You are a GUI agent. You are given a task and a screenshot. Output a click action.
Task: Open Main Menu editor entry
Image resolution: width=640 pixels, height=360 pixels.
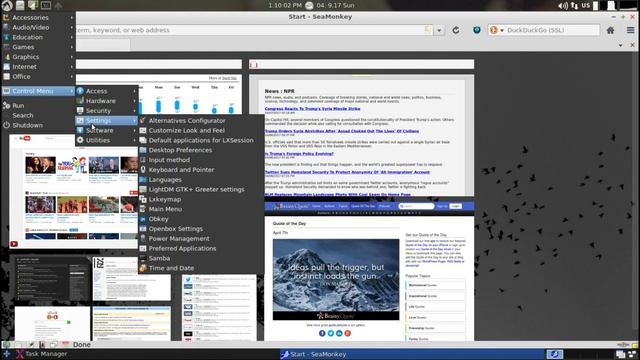(201, 209)
